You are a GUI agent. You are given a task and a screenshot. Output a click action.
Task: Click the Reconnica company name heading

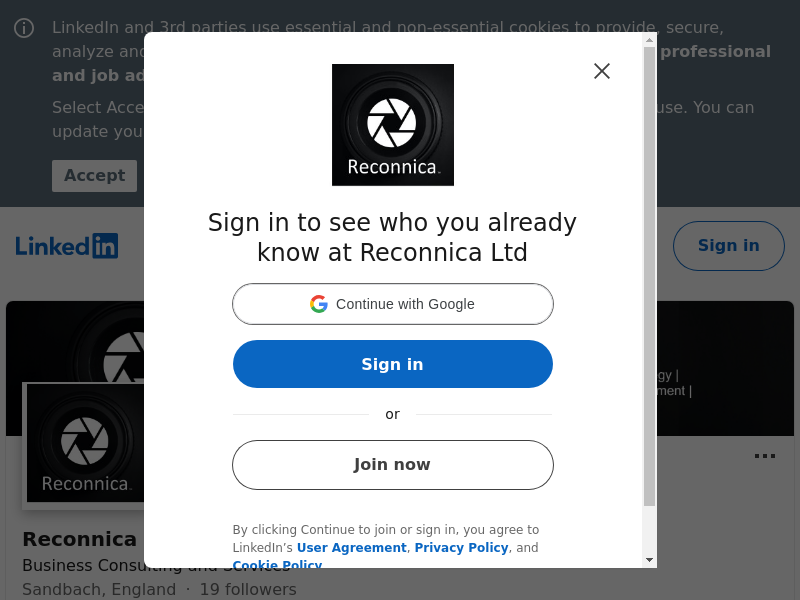79,539
